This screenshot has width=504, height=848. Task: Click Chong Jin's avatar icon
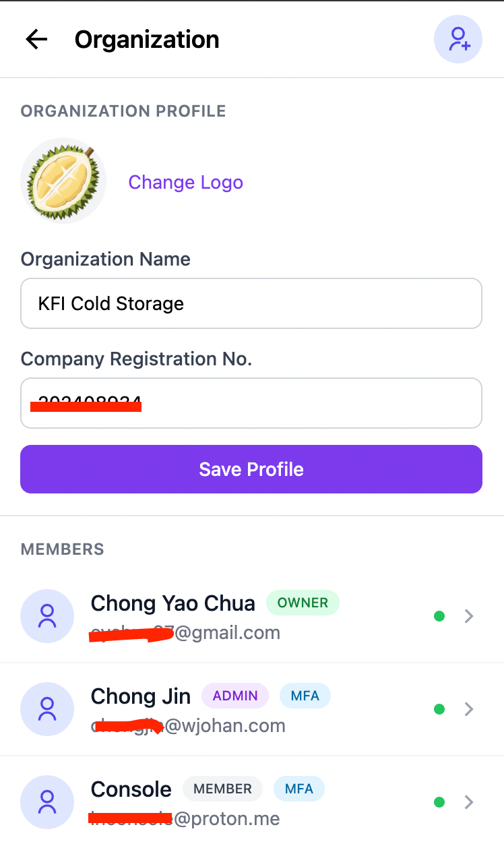point(47,709)
